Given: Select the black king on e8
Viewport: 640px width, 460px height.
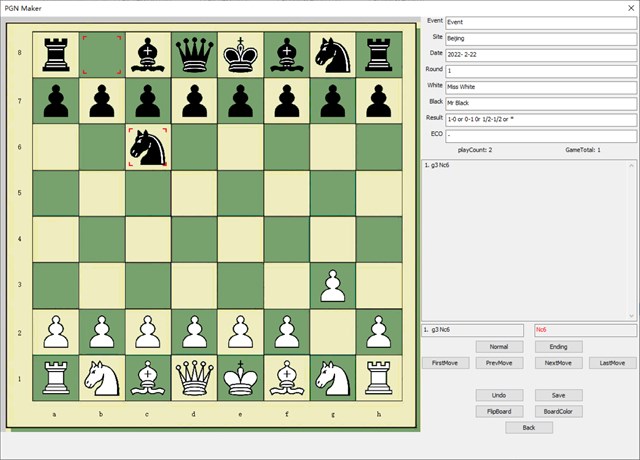Looking at the screenshot, I should [x=240, y=55].
